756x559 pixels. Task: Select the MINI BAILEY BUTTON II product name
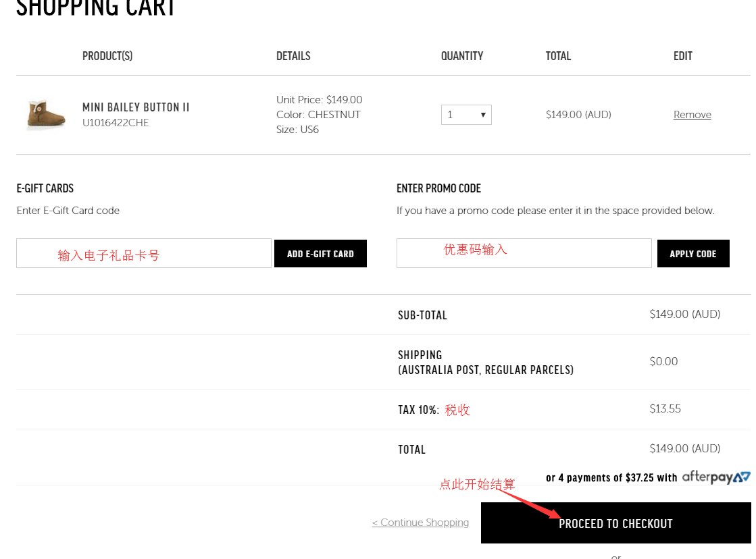coord(136,107)
